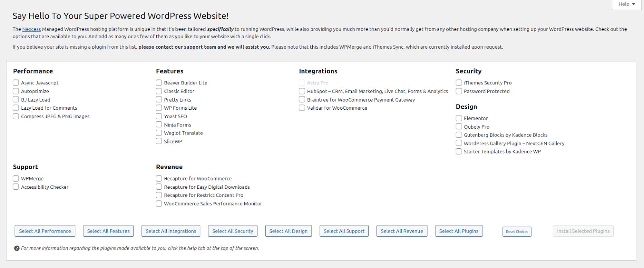Click the Integrations section heading
The image size is (644, 268).
[318, 71]
